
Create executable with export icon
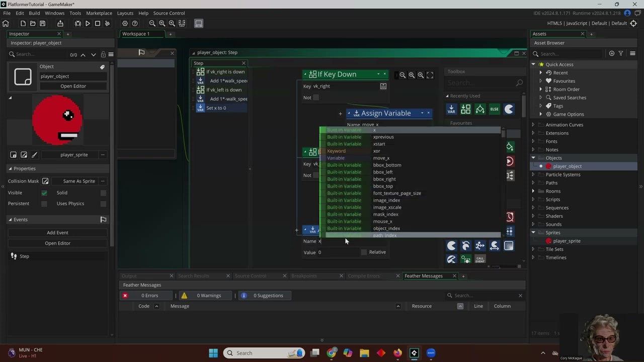(60, 23)
